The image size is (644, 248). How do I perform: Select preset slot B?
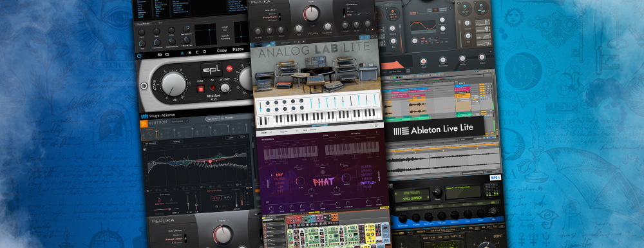tap(190, 52)
